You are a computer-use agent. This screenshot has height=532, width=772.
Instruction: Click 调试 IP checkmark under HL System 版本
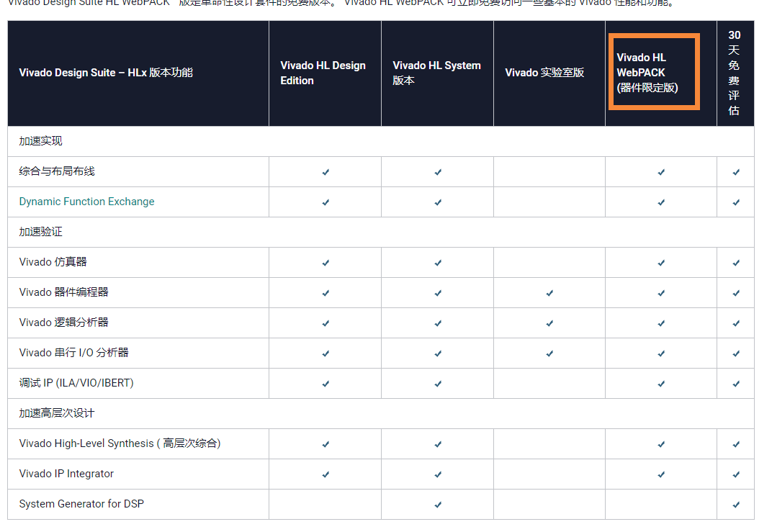click(438, 384)
